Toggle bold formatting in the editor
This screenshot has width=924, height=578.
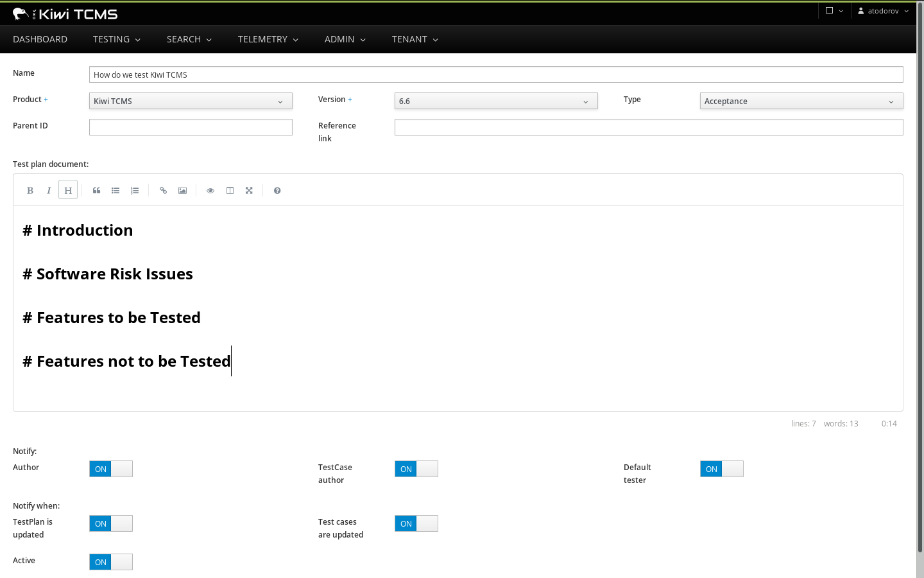[x=30, y=190]
